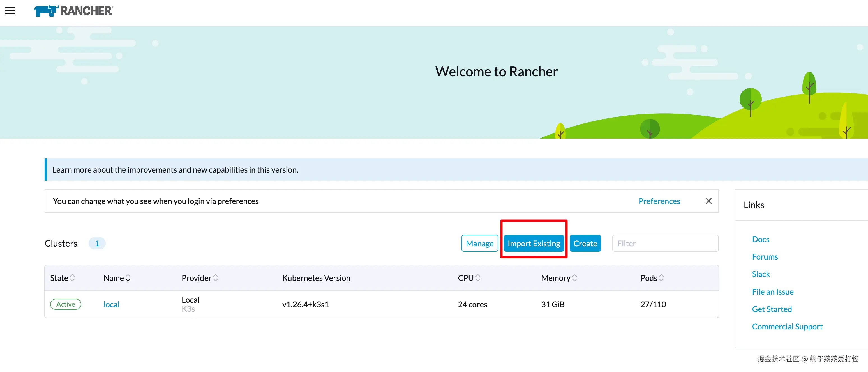Sort clusters by Pods column
The width and height of the screenshot is (868, 372).
pos(652,278)
